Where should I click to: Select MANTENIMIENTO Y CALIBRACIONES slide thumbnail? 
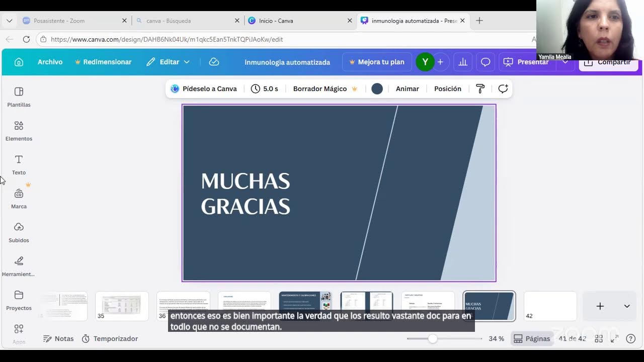click(x=305, y=306)
